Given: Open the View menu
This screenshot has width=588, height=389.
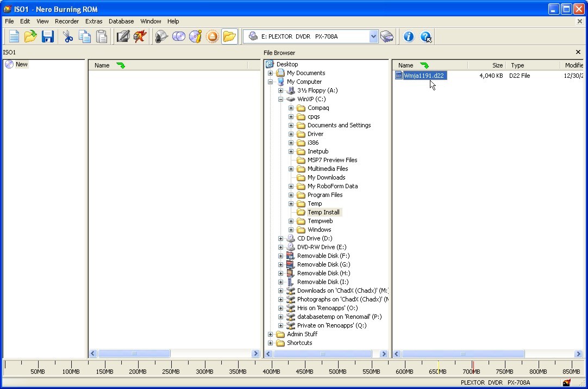Looking at the screenshot, I should tap(42, 21).
